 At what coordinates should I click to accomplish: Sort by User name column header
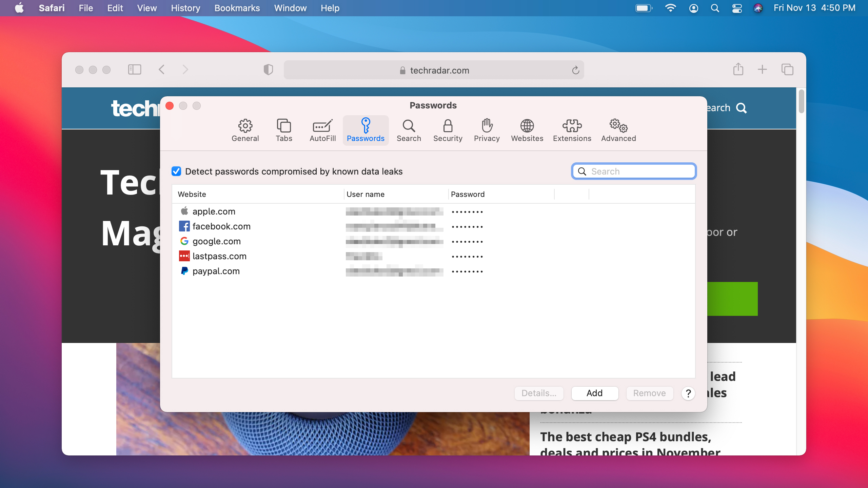point(396,194)
